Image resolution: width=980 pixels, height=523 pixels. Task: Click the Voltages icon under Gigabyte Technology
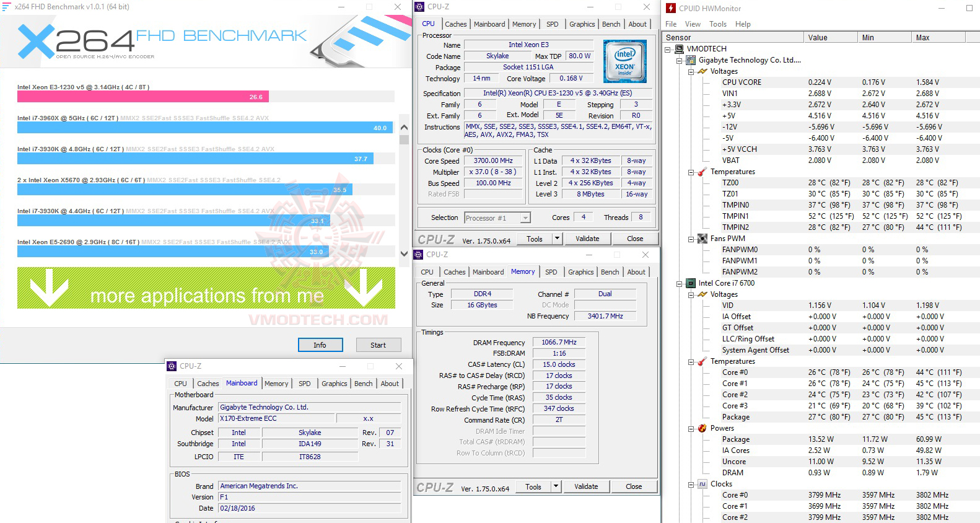coord(702,71)
